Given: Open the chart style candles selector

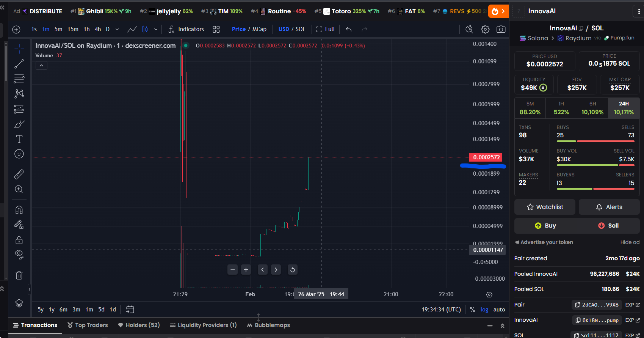Looking at the screenshot, I should pos(145,29).
